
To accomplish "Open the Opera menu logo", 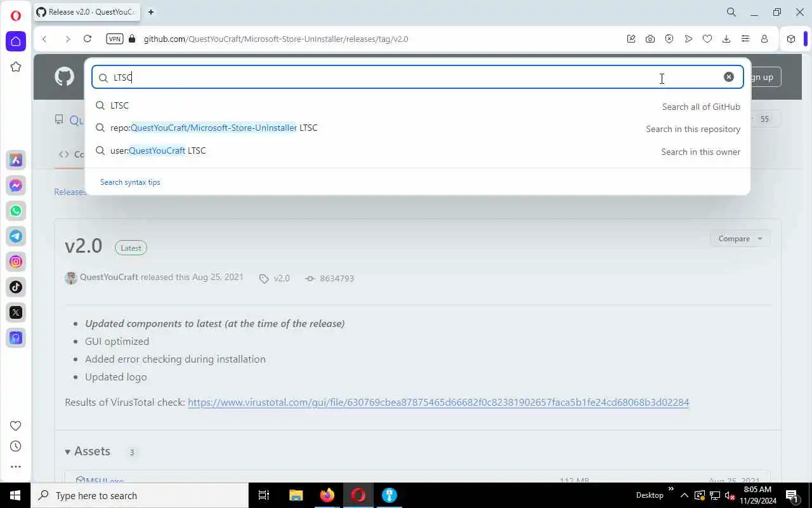I will (16, 15).
